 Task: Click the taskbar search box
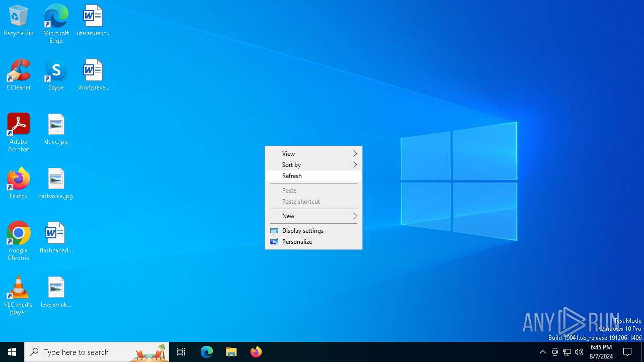click(x=97, y=352)
